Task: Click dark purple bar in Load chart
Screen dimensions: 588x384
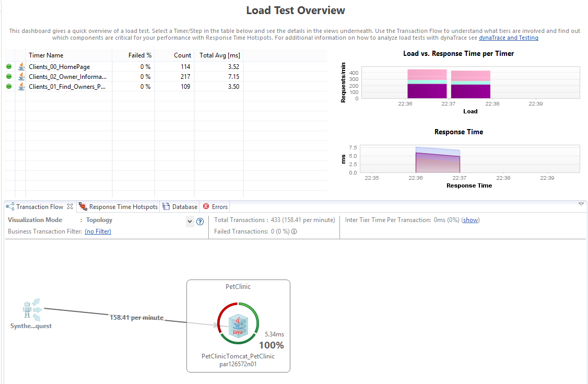Action: click(x=427, y=91)
